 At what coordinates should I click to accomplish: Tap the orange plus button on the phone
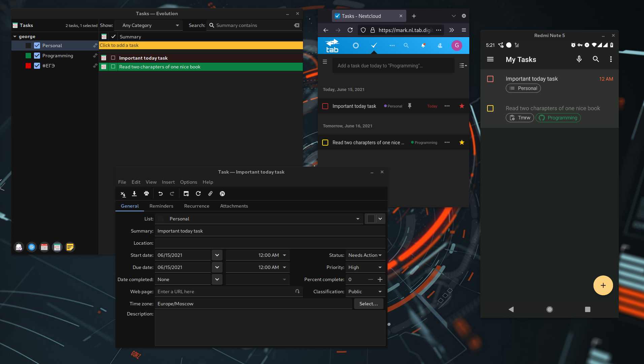pyautogui.click(x=603, y=285)
